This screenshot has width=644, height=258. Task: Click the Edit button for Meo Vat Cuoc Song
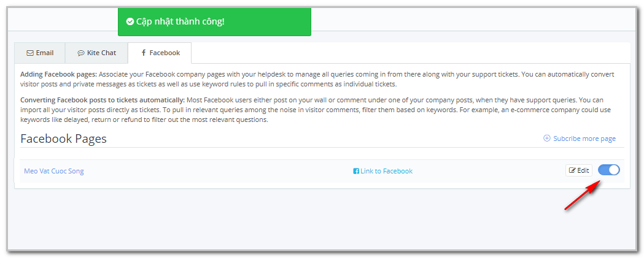pos(579,170)
